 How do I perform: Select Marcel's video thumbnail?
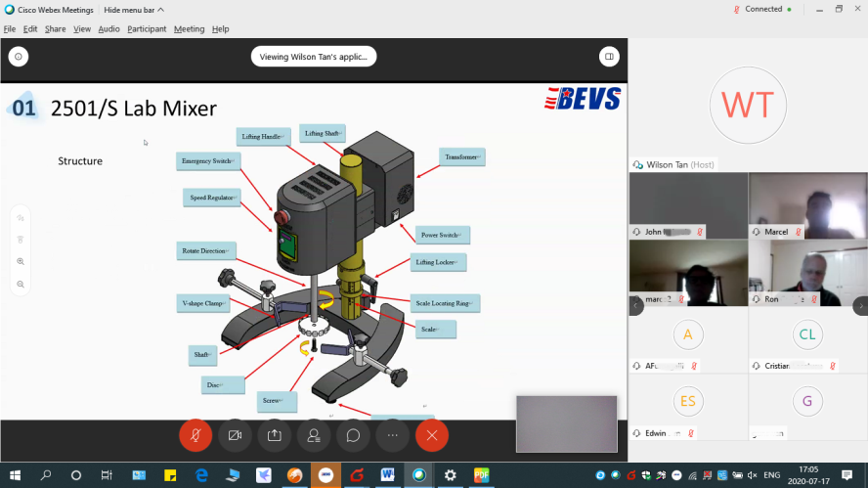(x=807, y=205)
